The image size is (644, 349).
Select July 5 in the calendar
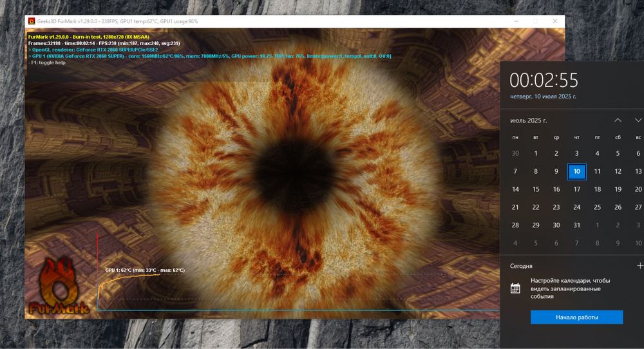(x=618, y=153)
